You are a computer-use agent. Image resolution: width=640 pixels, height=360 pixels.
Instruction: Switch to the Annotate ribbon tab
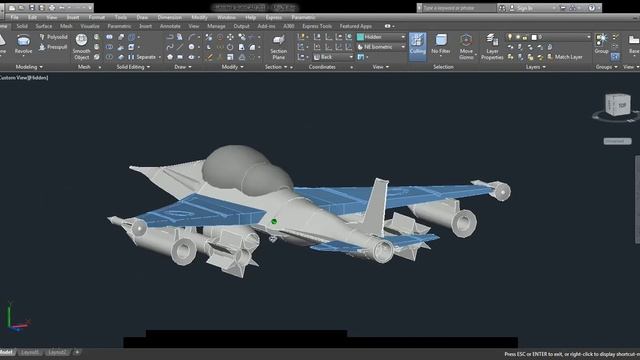tap(170, 26)
